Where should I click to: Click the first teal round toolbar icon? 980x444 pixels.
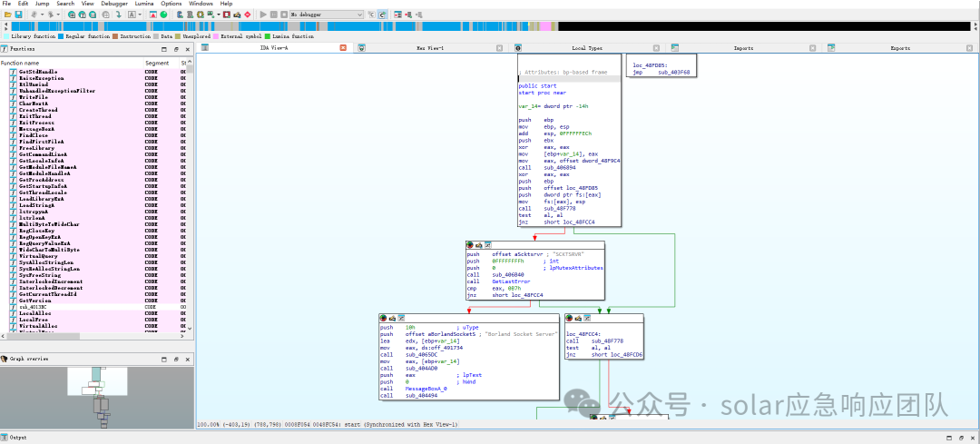[73, 14]
